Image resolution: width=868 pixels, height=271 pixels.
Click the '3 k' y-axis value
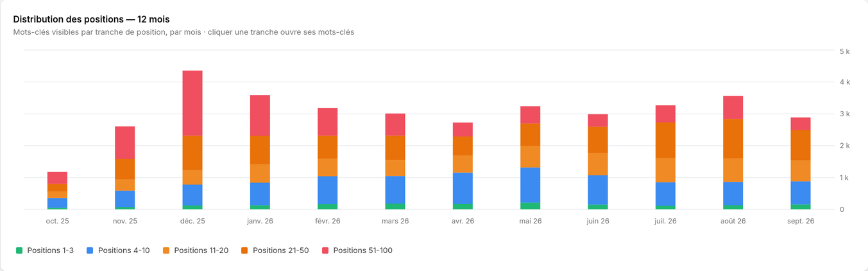844,114
